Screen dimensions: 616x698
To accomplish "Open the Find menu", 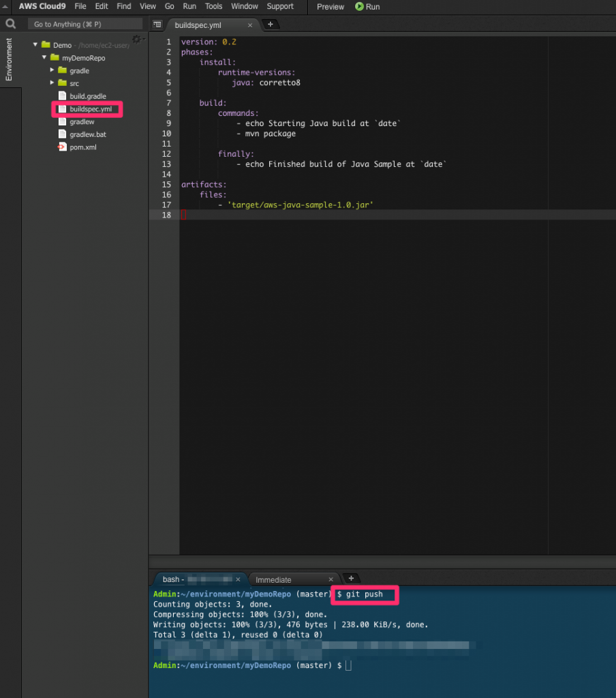I will pyautogui.click(x=124, y=7).
